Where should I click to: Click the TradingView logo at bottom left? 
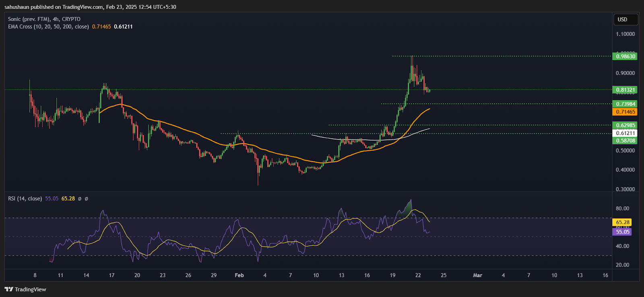pos(25,289)
